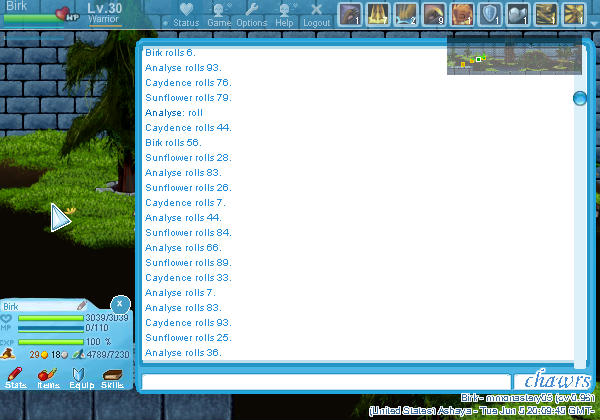Close the Birk character status panel

point(119,303)
